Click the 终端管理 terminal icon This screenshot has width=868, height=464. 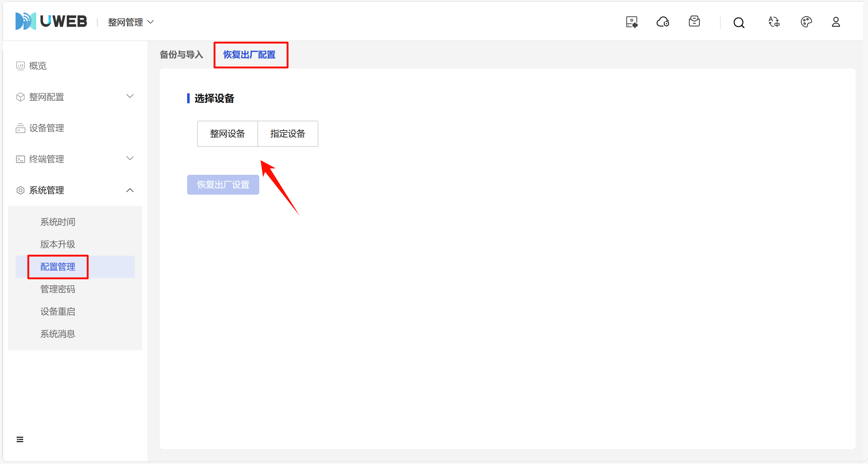[21, 159]
